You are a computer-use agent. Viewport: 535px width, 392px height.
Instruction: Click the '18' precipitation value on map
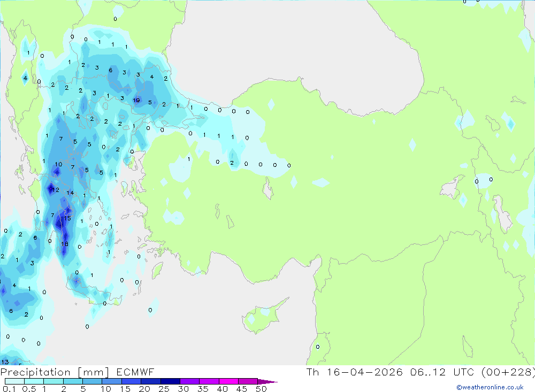[65, 244]
